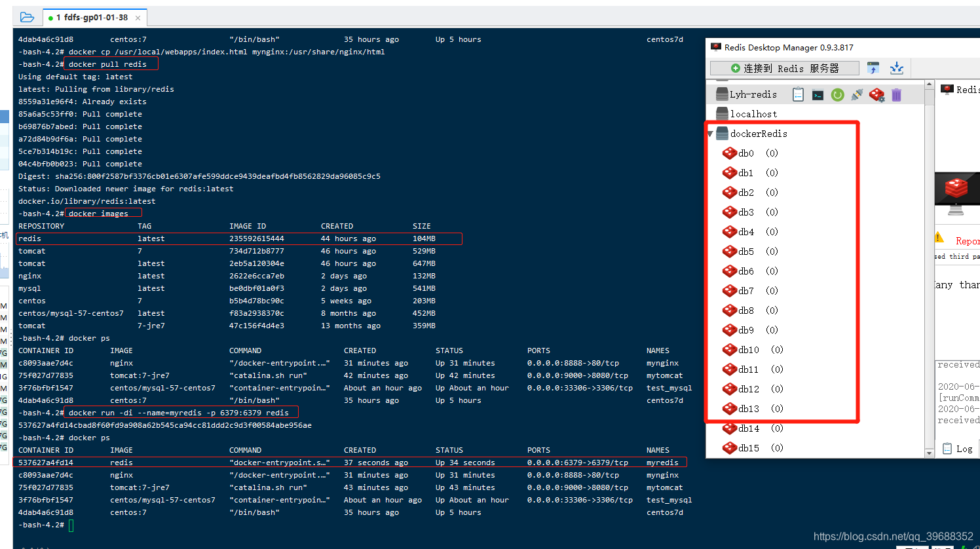Click 'docker pull redis' command text
Screen dimensions: 980x549
click(x=107, y=64)
